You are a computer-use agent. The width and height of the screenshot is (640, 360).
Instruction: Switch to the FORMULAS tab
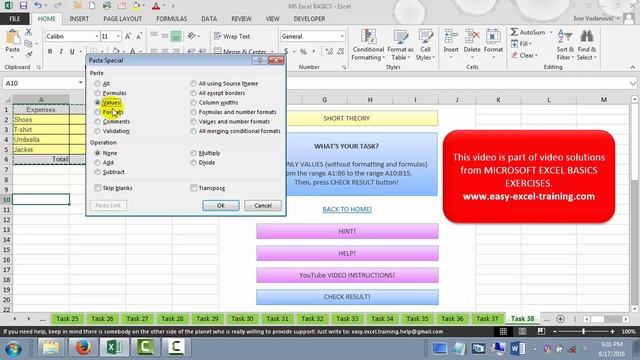pos(171,19)
